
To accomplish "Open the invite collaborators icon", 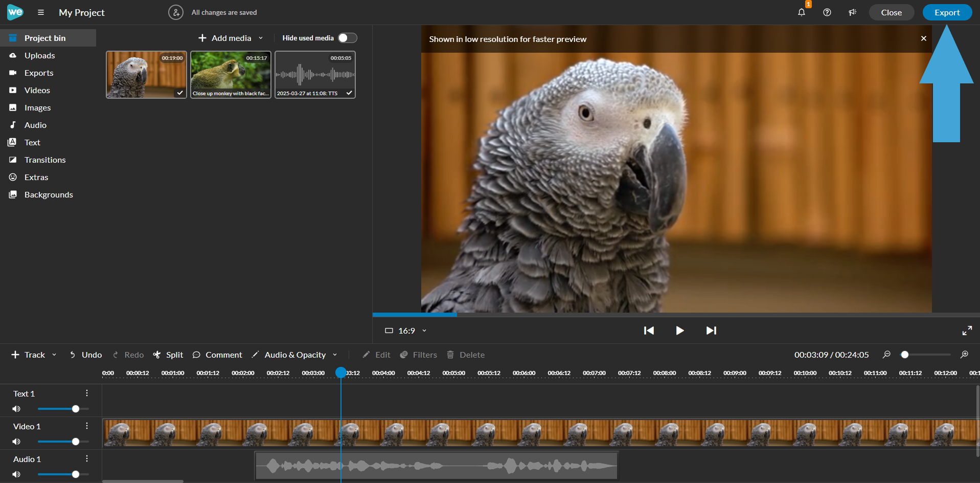I will [176, 12].
